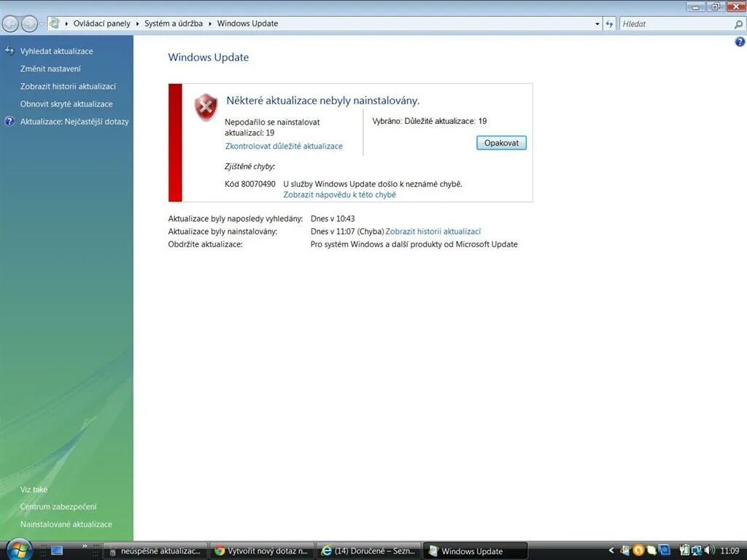The width and height of the screenshot is (747, 560).
Task: Expand arrow after 'Ovládací panely' breadcrumb
Action: (137, 23)
